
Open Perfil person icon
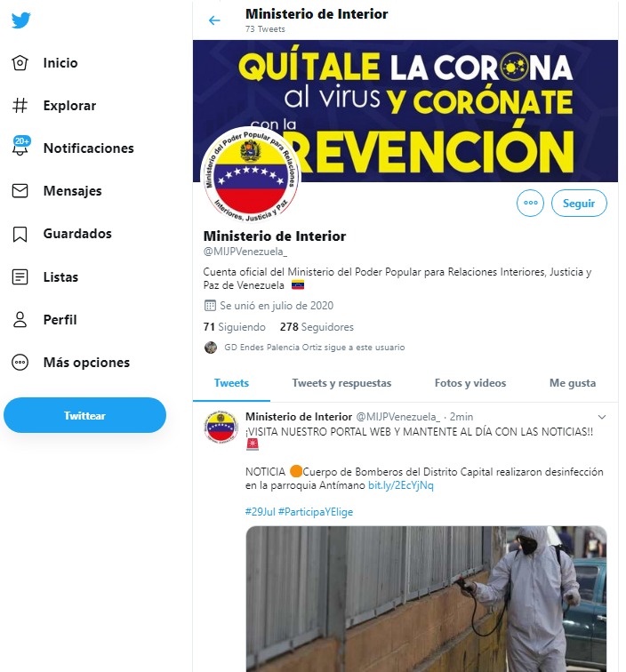click(20, 320)
